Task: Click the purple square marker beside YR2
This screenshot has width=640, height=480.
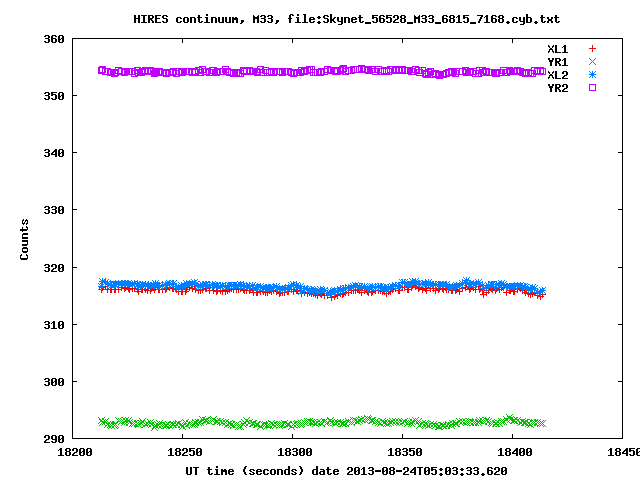Action: coord(592,88)
